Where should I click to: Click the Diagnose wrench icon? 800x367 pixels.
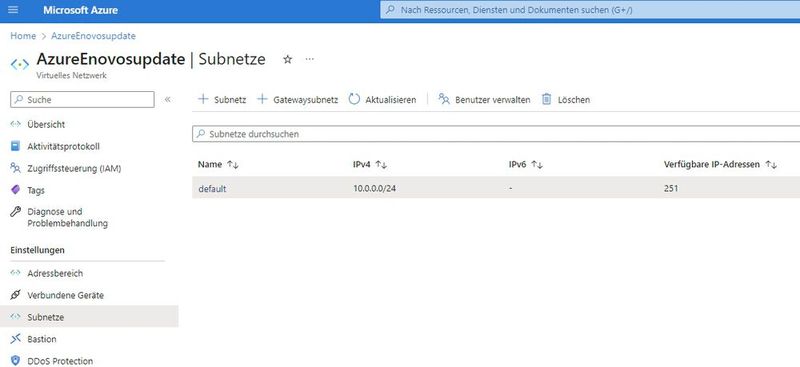click(15, 211)
